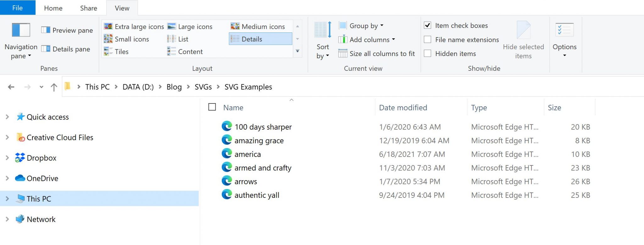Screen dimensions: 644x245
Task: Sort by the Size column header
Action: pyautogui.click(x=554, y=108)
